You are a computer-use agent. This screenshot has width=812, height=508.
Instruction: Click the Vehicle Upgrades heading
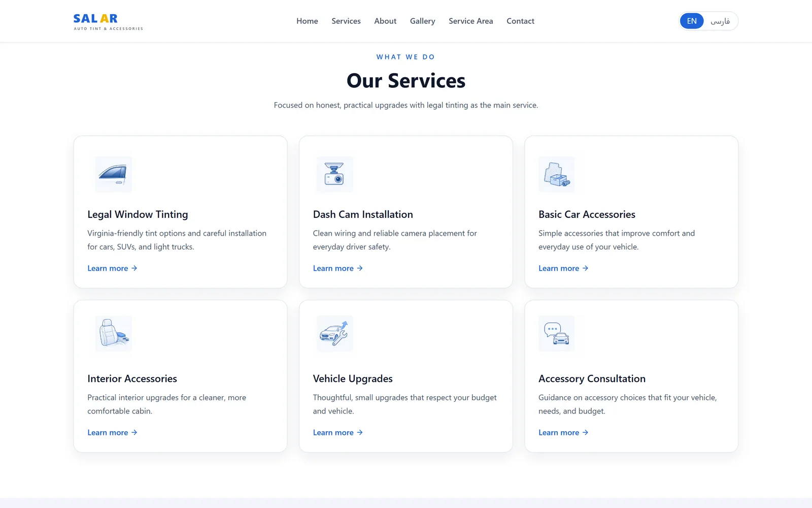tap(353, 378)
